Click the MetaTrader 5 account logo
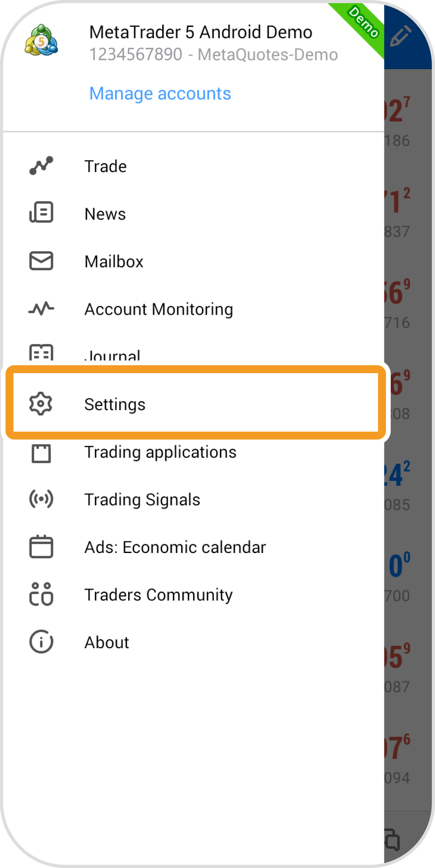This screenshot has width=435, height=868. 41,40
